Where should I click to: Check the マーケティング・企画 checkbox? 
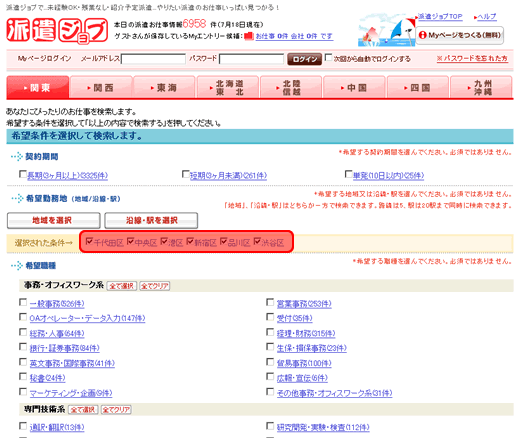click(x=23, y=391)
